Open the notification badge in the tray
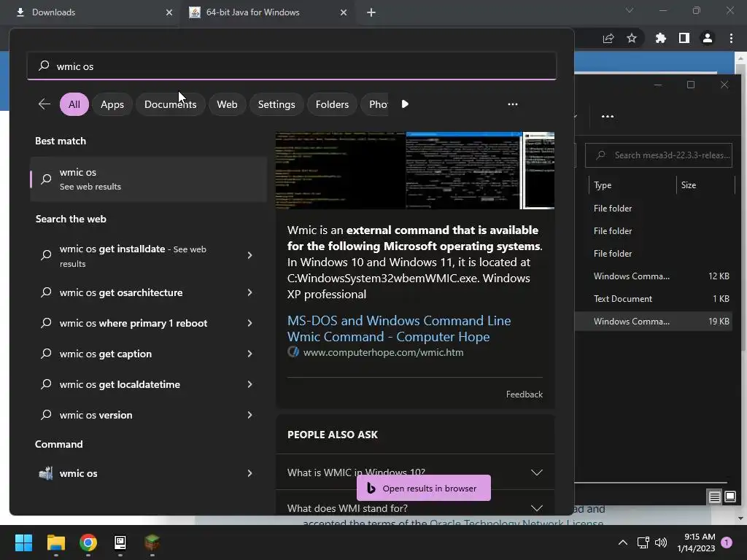Viewport: 747px width, 560px height. pos(727,542)
